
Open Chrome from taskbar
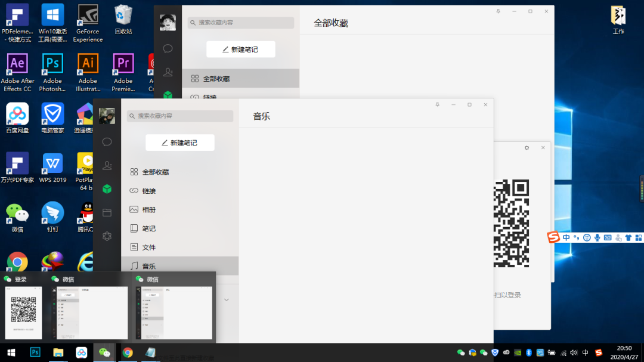(128, 352)
